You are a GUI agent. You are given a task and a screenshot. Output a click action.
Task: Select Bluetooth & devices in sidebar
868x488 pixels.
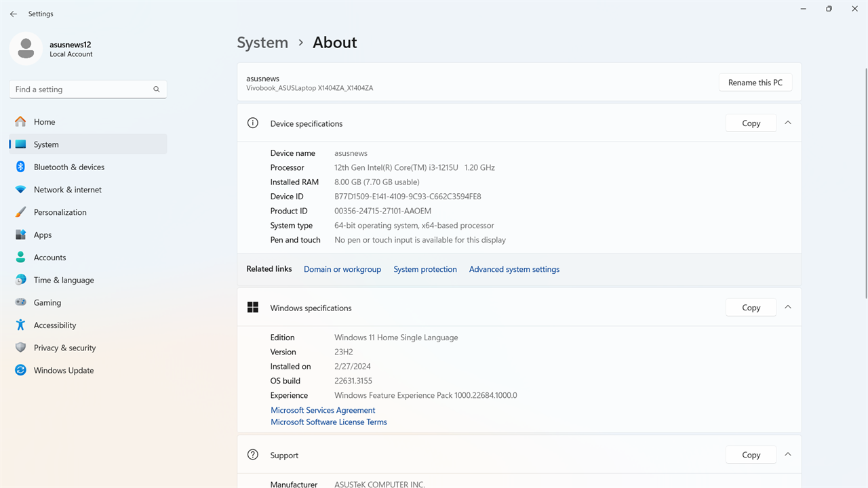pos(88,167)
